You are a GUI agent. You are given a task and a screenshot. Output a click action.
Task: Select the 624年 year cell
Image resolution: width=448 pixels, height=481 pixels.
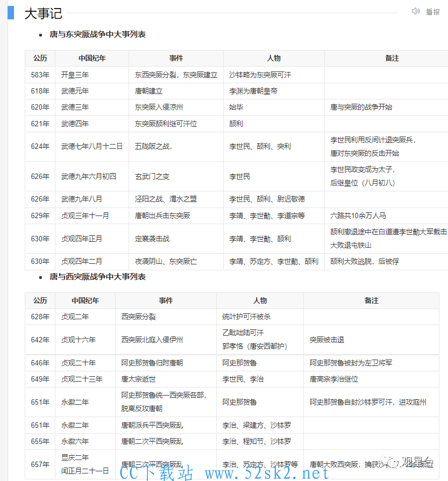click(40, 147)
